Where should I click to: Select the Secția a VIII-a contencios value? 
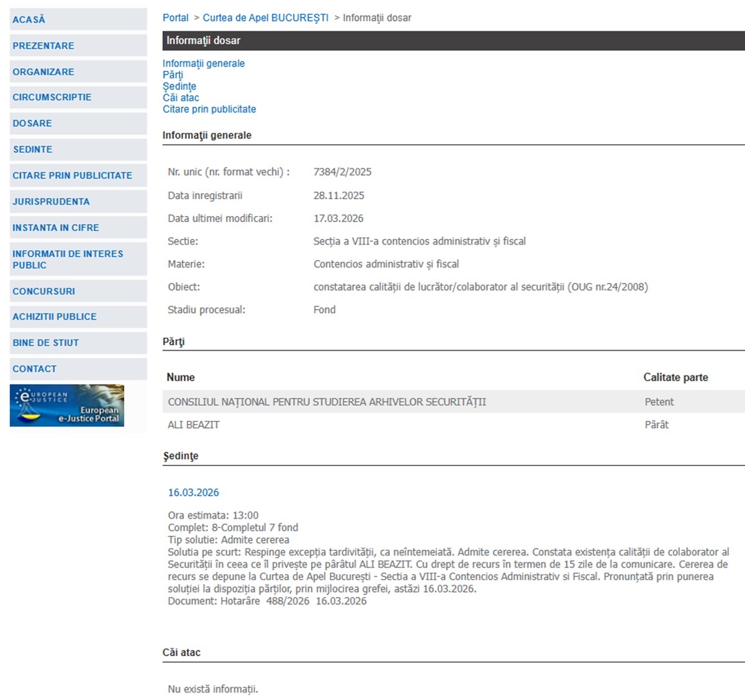click(420, 241)
